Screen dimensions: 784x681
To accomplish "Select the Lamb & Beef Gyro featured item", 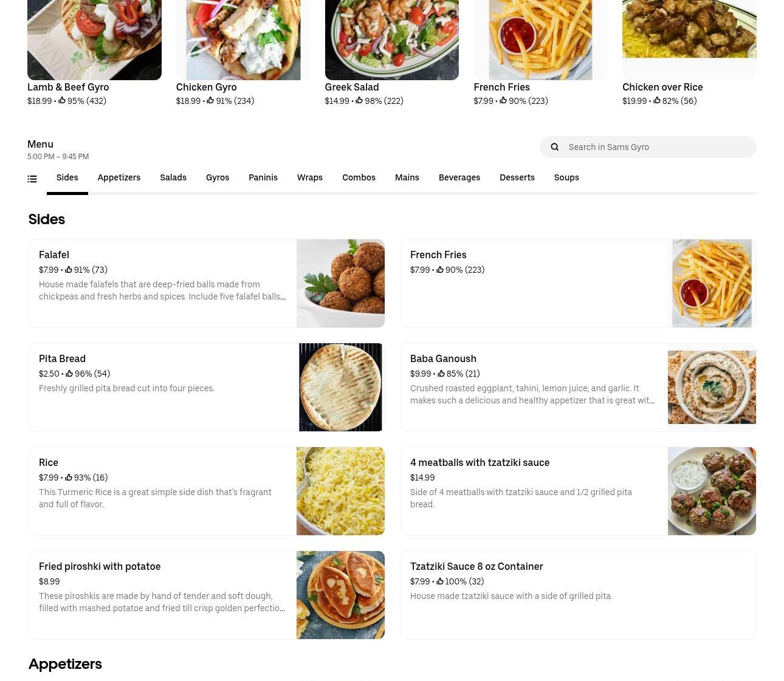I will (x=94, y=53).
